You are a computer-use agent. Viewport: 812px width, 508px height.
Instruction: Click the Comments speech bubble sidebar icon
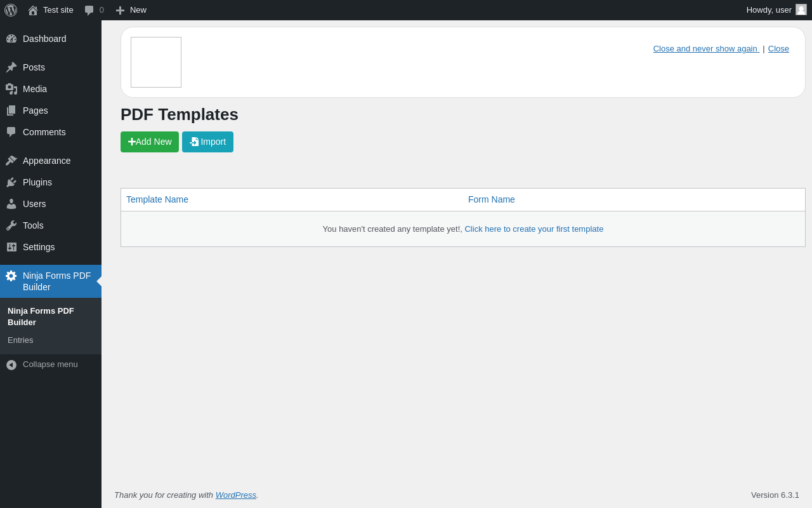11,132
